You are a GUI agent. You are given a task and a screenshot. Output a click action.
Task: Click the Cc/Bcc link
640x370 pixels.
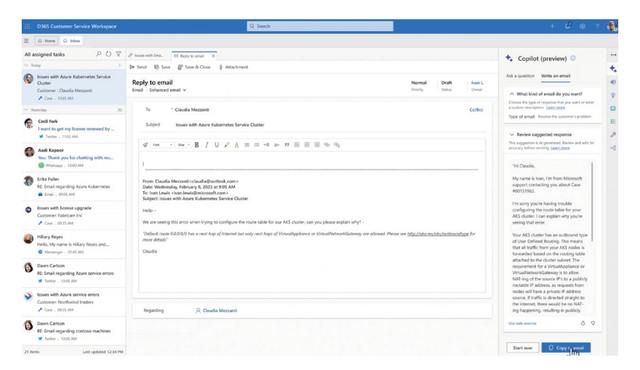pos(476,110)
